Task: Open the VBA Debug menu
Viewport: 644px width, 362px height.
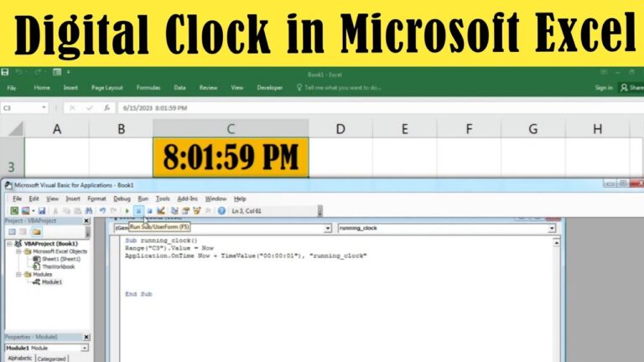Action: [122, 199]
